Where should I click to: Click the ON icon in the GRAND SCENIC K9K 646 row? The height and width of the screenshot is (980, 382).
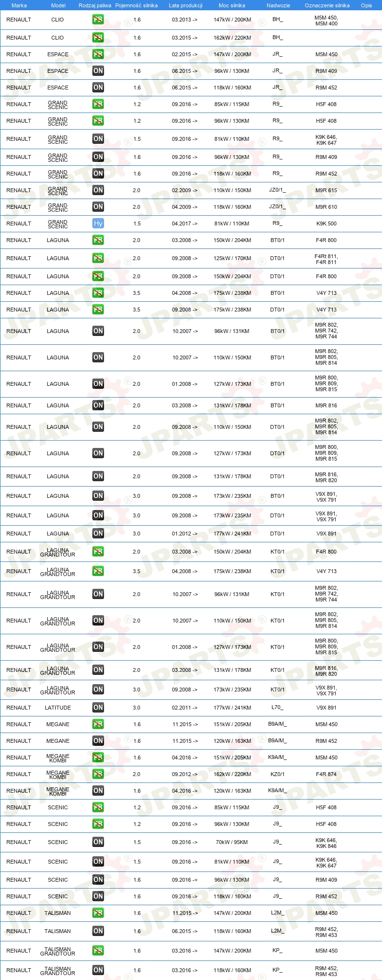(x=98, y=139)
